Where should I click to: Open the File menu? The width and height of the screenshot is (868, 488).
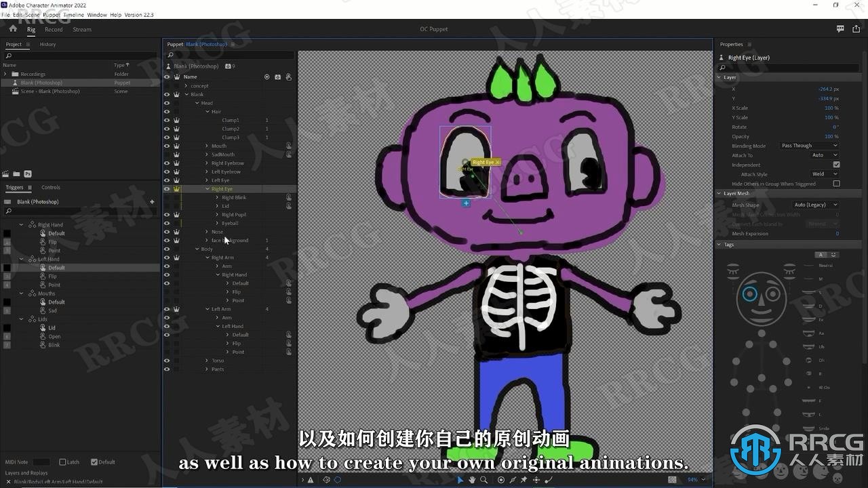(x=6, y=14)
